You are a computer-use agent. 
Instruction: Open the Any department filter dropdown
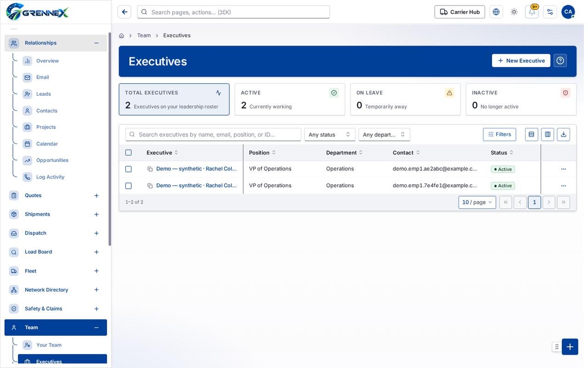384,134
